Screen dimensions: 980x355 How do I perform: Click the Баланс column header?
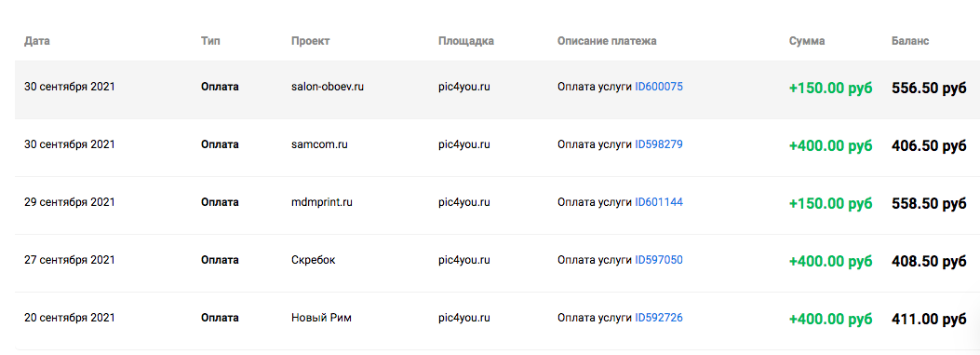tap(910, 41)
